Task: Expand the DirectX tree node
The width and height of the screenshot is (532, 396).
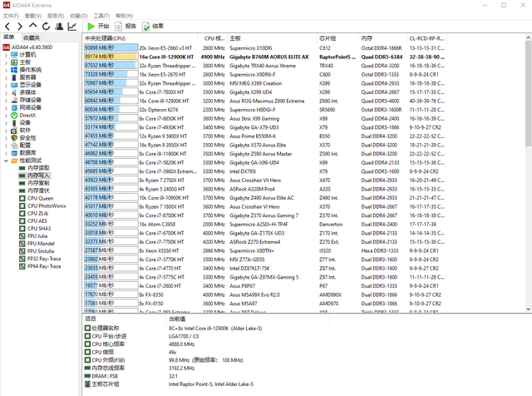Action: tap(6, 115)
